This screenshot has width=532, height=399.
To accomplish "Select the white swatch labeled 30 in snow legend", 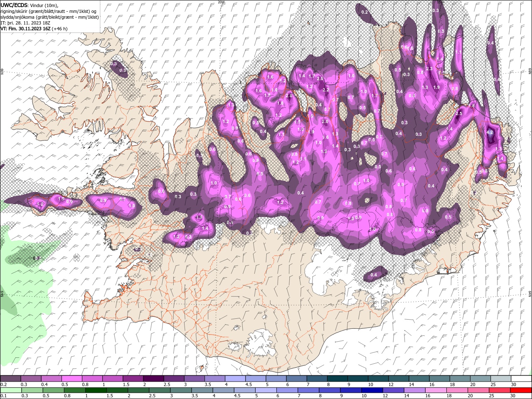I will click(x=521, y=379).
